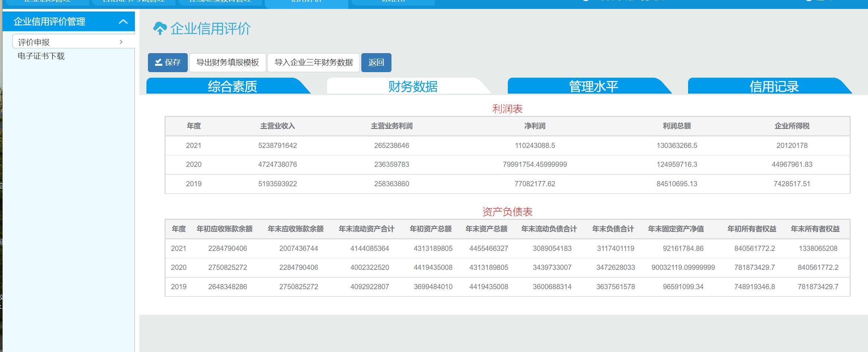Click the red 资产负债表 table title
The width and height of the screenshot is (868, 352).
click(x=507, y=212)
